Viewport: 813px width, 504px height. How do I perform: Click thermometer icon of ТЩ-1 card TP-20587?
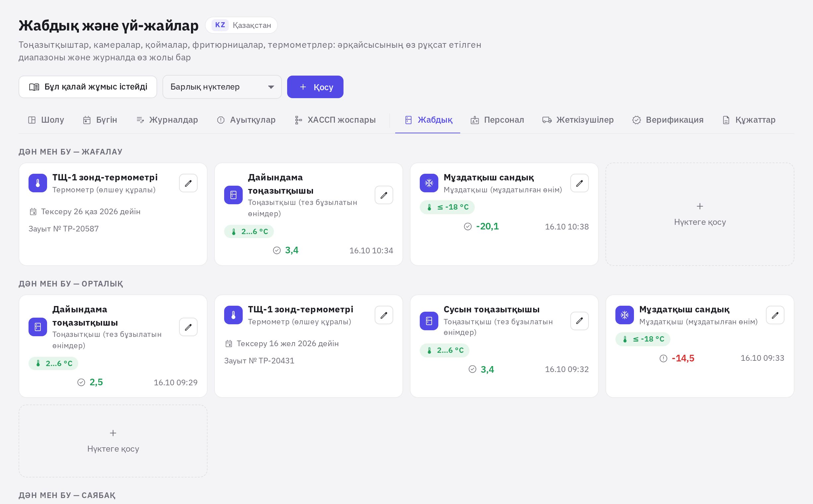(38, 183)
